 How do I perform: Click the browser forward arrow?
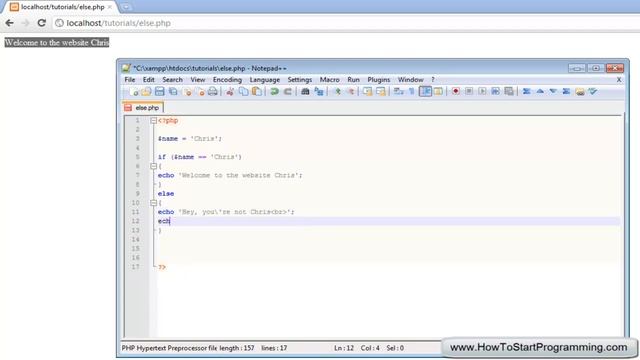tap(25, 23)
